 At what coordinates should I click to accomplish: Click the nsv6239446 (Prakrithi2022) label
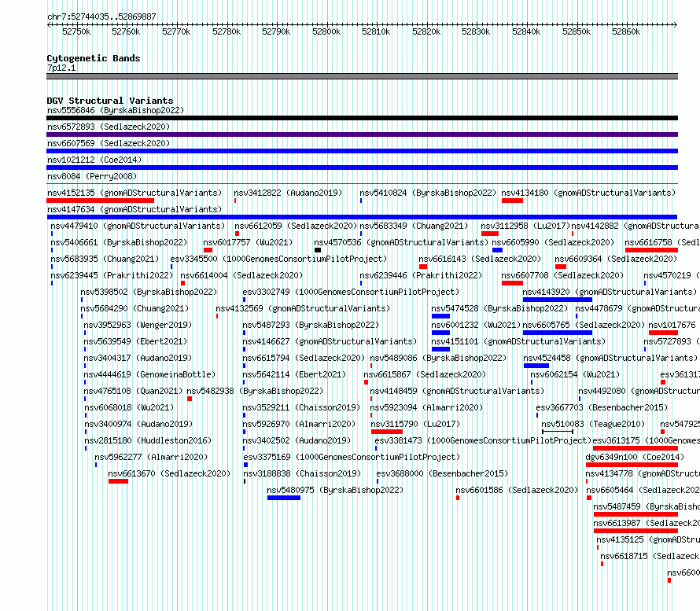tap(421, 275)
